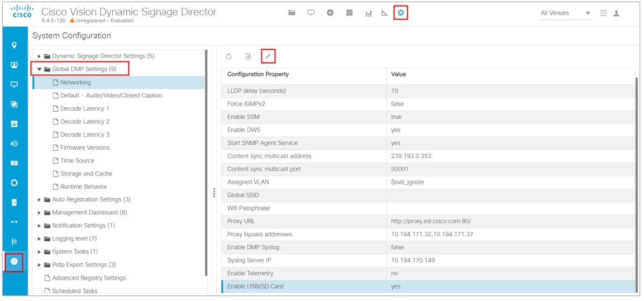Open Advanced Registry Settings

click(89, 278)
